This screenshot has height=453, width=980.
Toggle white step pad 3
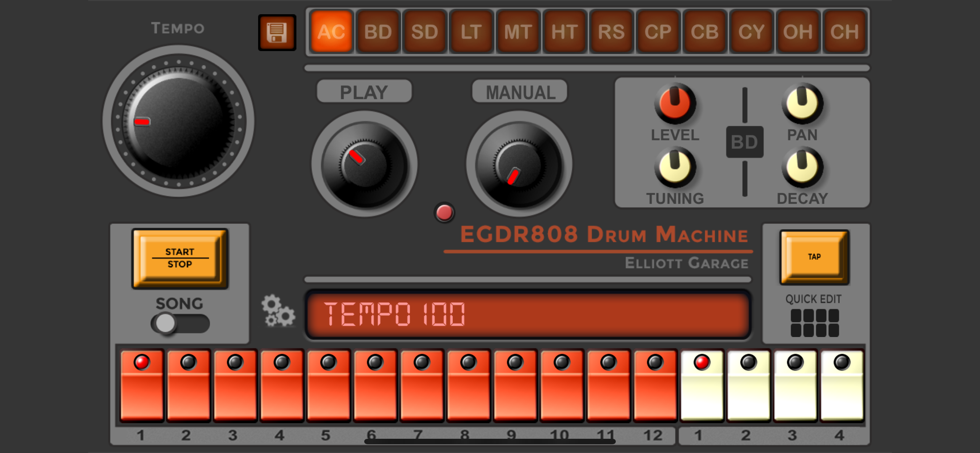pyautogui.click(x=795, y=386)
